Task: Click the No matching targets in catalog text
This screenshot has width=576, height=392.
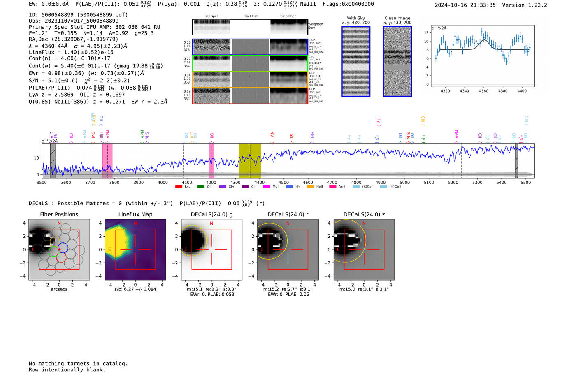Action: [x=78, y=364]
